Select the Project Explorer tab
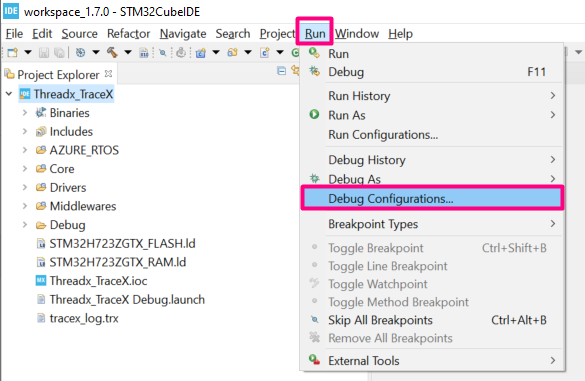The width and height of the screenshot is (585, 381). (x=58, y=75)
